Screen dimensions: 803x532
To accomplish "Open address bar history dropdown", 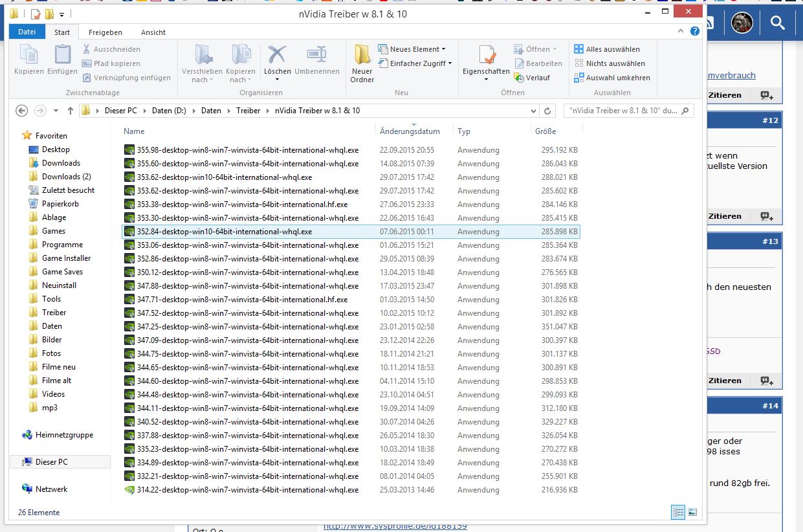I will pos(533,111).
